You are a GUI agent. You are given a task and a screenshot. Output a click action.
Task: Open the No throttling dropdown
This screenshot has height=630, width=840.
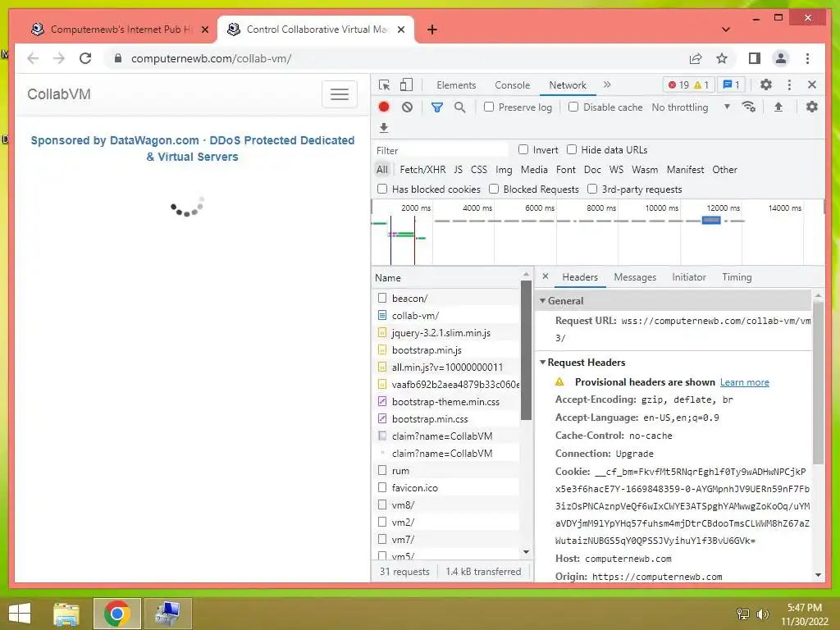click(691, 107)
